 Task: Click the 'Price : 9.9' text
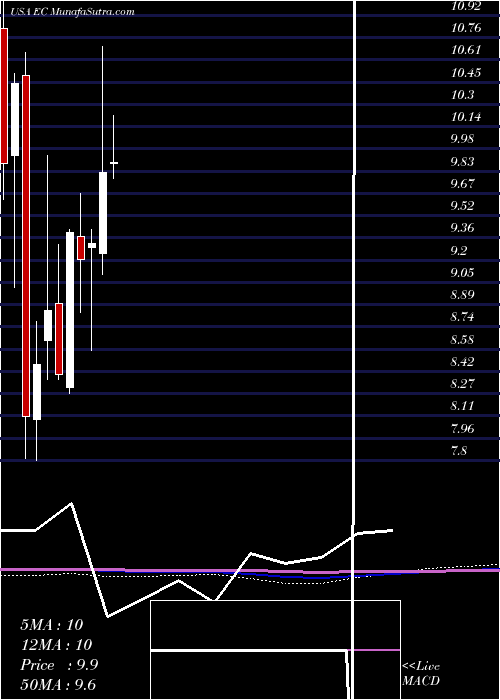point(59,665)
